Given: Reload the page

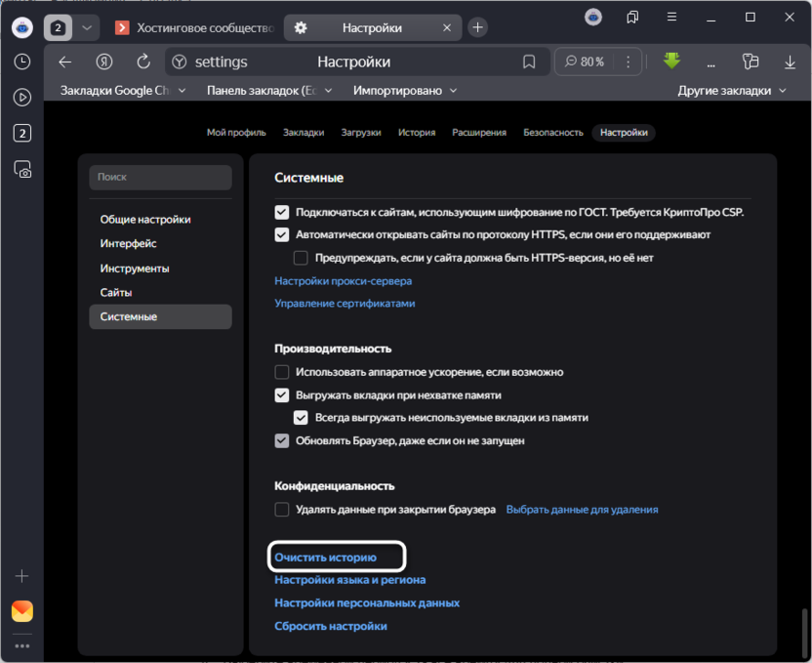Looking at the screenshot, I should (143, 62).
